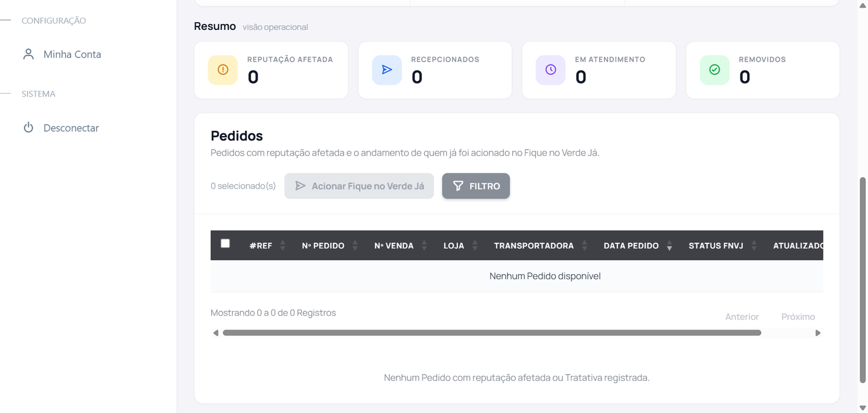Click the power icon beside Desconectar
This screenshot has width=868, height=413.
(29, 127)
